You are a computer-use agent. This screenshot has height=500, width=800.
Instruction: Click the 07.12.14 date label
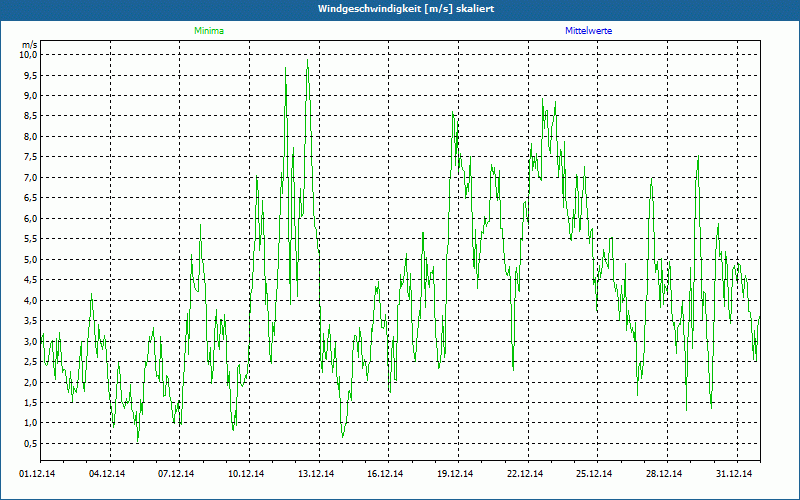[x=176, y=474]
